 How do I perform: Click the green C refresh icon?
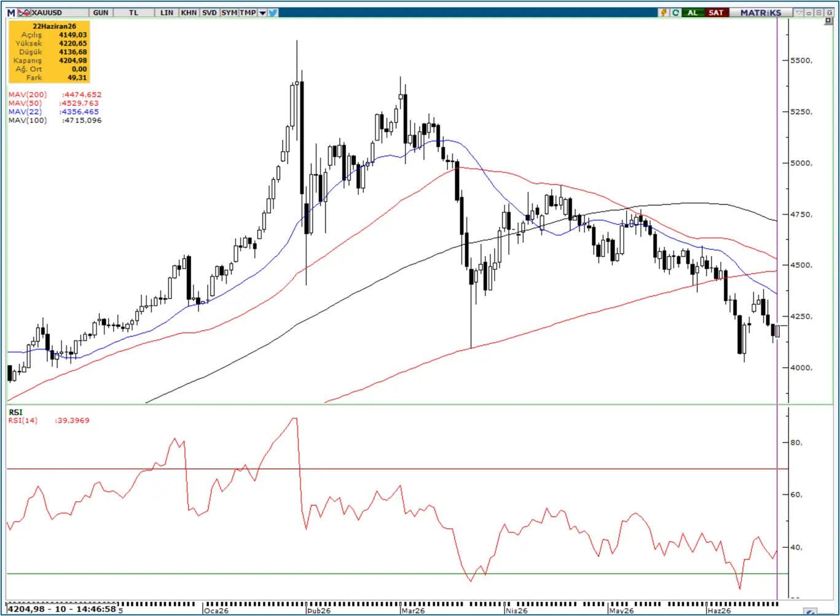[x=675, y=12]
